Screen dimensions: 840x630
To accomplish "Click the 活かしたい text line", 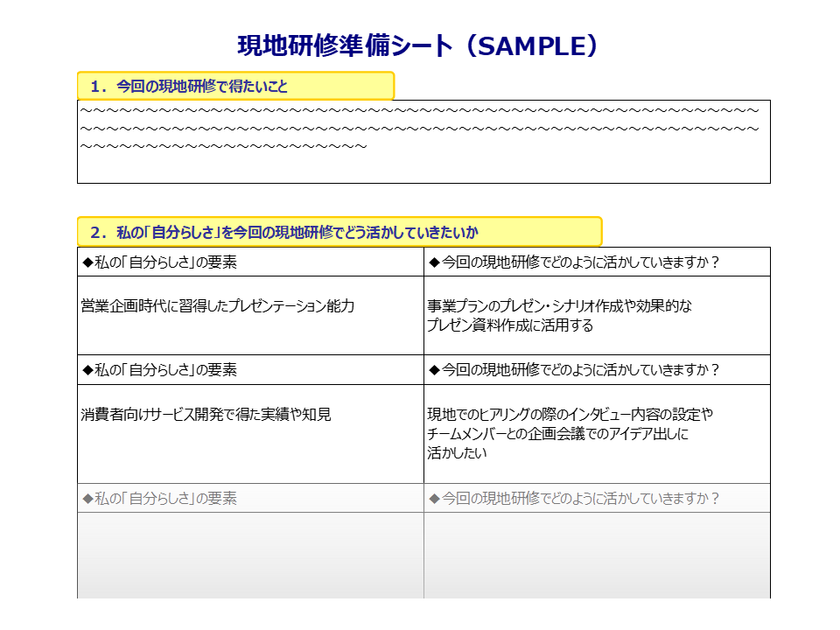I will pyautogui.click(x=457, y=453).
